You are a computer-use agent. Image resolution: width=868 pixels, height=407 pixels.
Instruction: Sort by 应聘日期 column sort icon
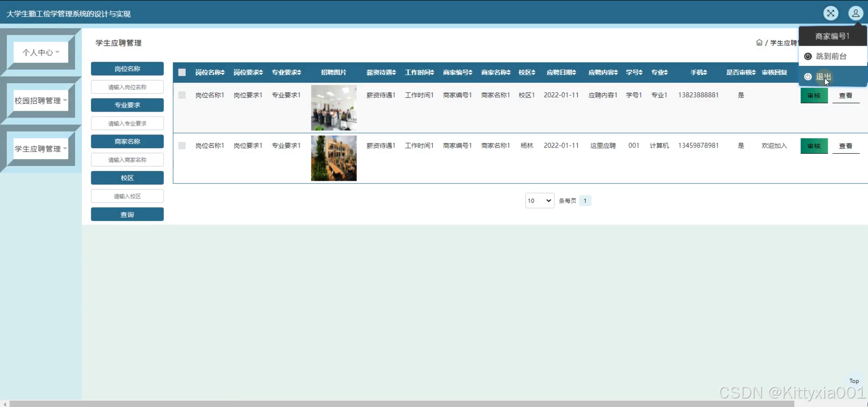pyautogui.click(x=574, y=72)
